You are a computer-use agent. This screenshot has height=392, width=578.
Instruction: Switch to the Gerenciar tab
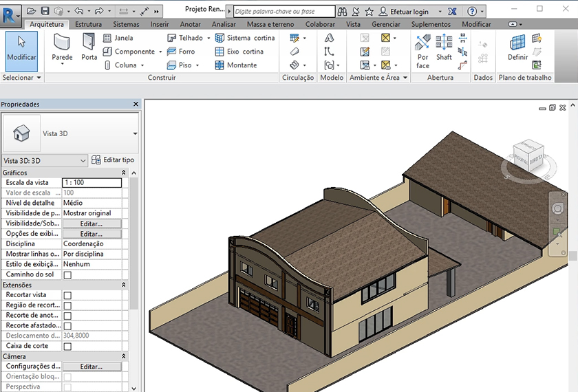[x=385, y=24]
